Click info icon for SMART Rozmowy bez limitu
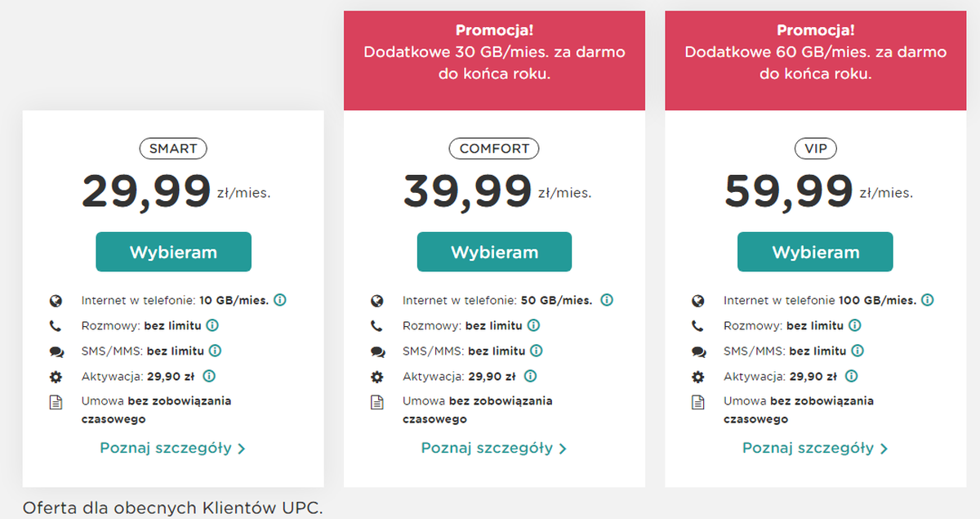Screen dimensions: 980x519 (212, 325)
